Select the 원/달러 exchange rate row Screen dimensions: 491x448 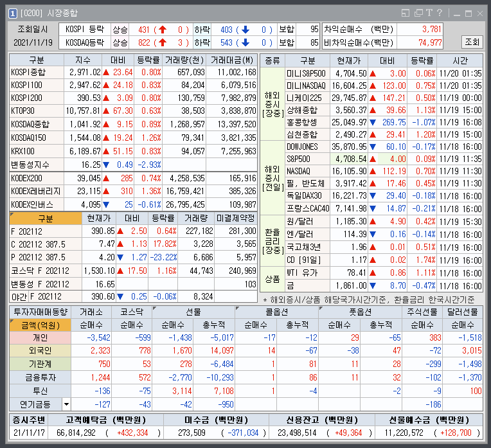(x=384, y=222)
